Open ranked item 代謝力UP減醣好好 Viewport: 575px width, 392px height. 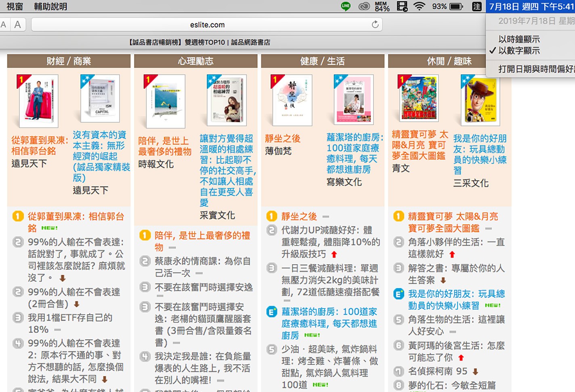click(330, 242)
